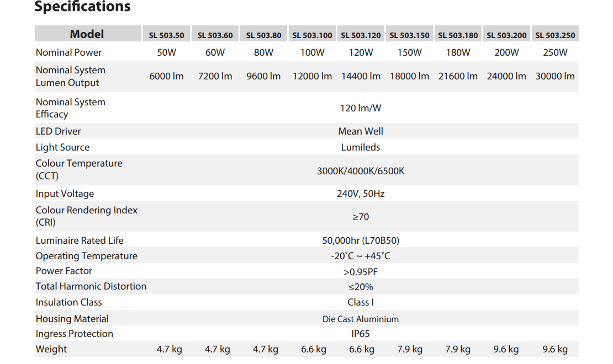Select the Die Cast Aluminium text
This screenshot has height=364, width=613.
(361, 319)
